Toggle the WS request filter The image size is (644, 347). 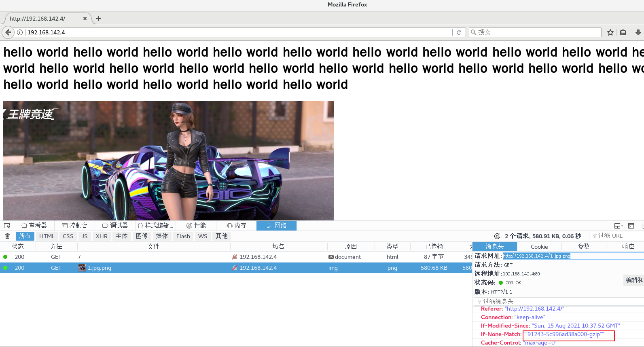[203, 236]
